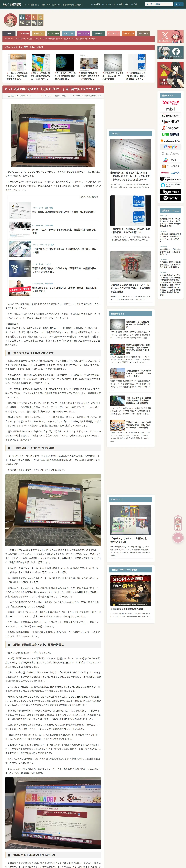Open topic article about 日清 釜炊きごはん
This screenshot has width=186, height=868.
coord(131,276)
